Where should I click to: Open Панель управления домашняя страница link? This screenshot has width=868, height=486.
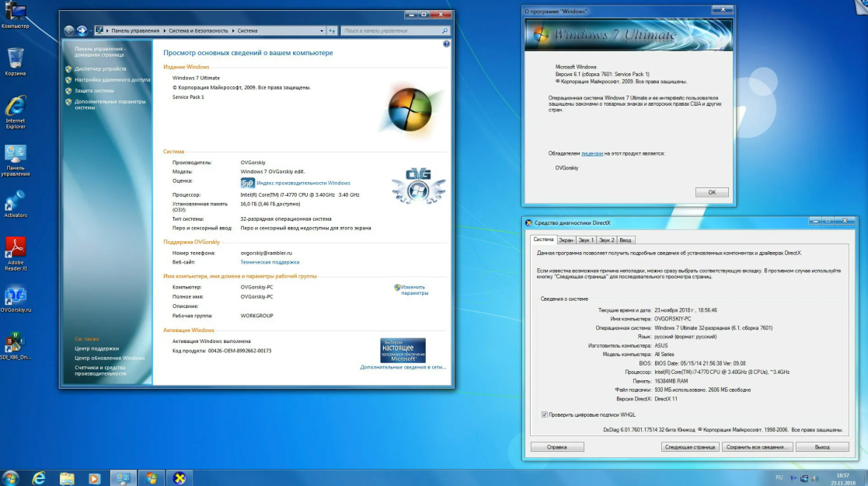pos(100,52)
